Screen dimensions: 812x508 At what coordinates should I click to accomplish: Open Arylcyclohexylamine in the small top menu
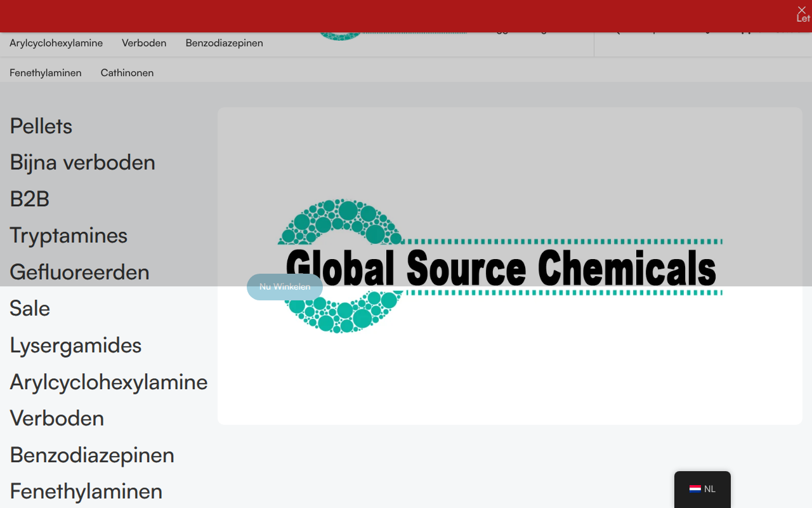click(x=56, y=43)
